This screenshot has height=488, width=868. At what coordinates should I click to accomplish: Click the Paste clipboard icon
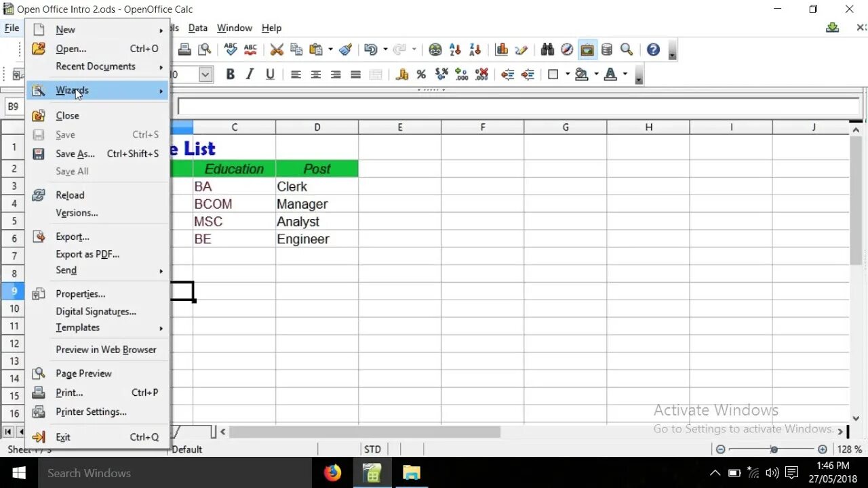tap(316, 49)
